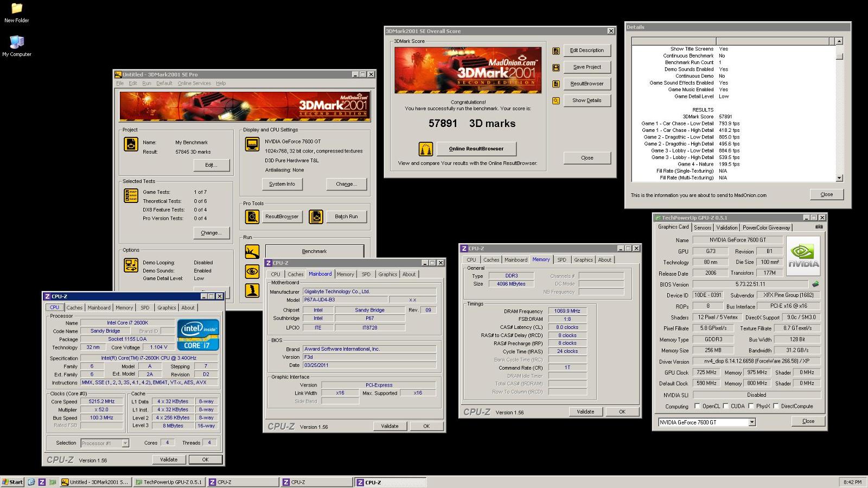Click the Game joystick icon in Run group
The image size is (868, 488).
(252, 290)
